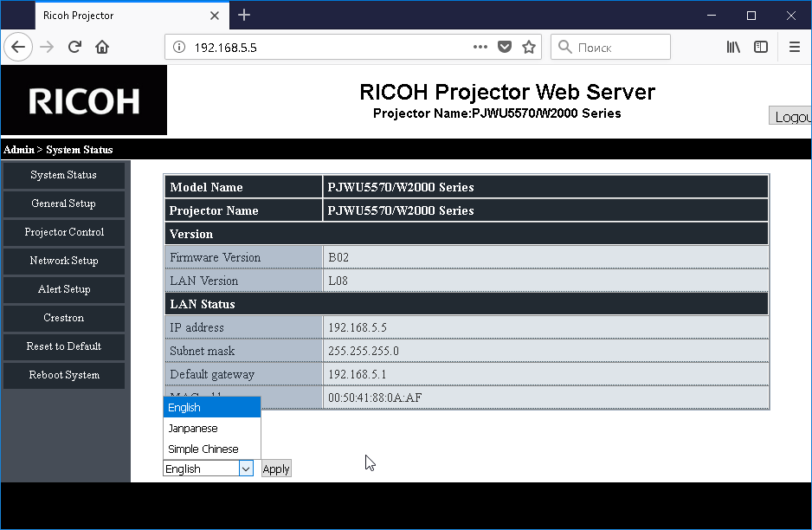Click the subnet mask 255.255.255.0
This screenshot has height=530, width=812.
coord(364,351)
